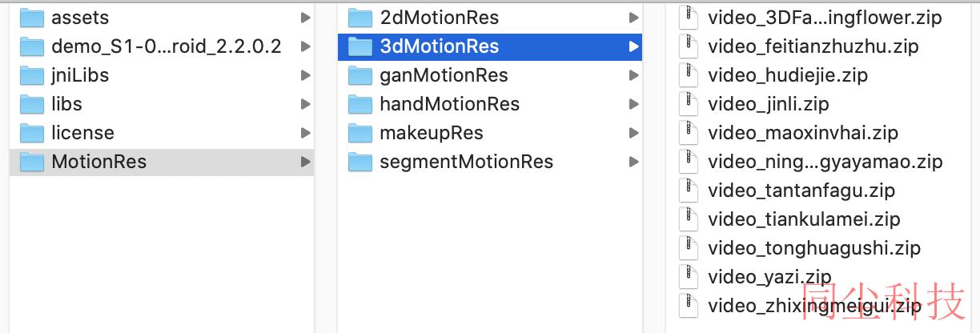Open the MotionRes folder row
980x333 pixels.
point(162,162)
